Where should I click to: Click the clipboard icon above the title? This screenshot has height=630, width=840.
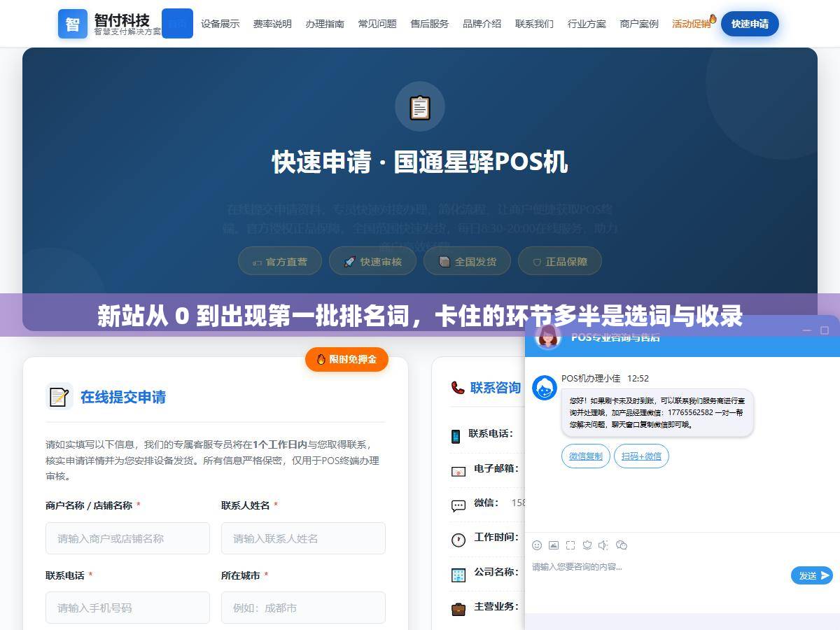pyautogui.click(x=420, y=106)
